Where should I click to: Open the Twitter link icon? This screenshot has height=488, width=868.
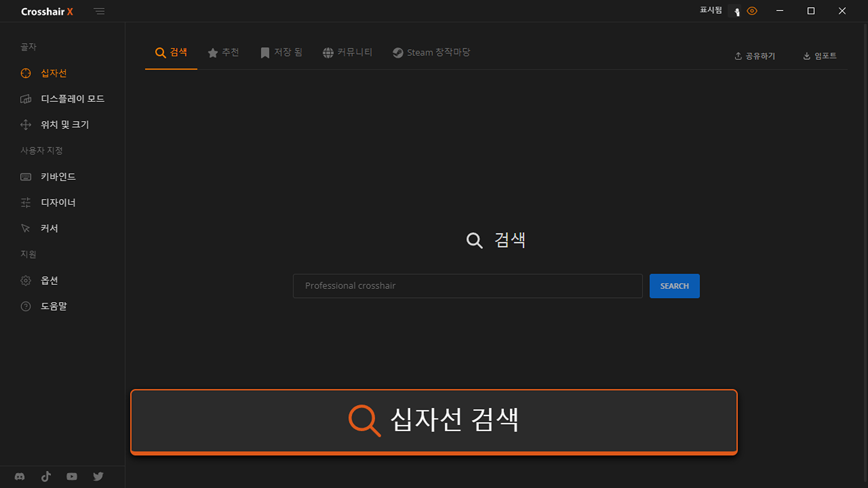tap(98, 477)
